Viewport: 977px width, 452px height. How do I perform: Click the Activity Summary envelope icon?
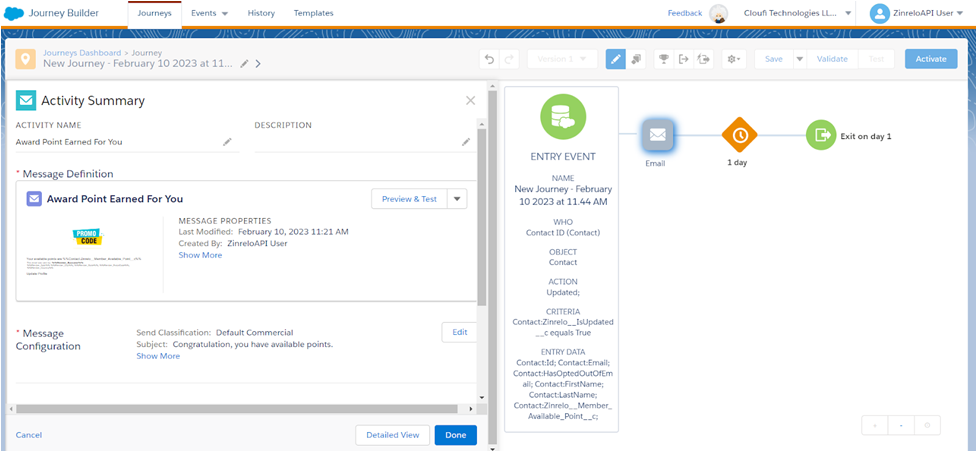tap(26, 100)
